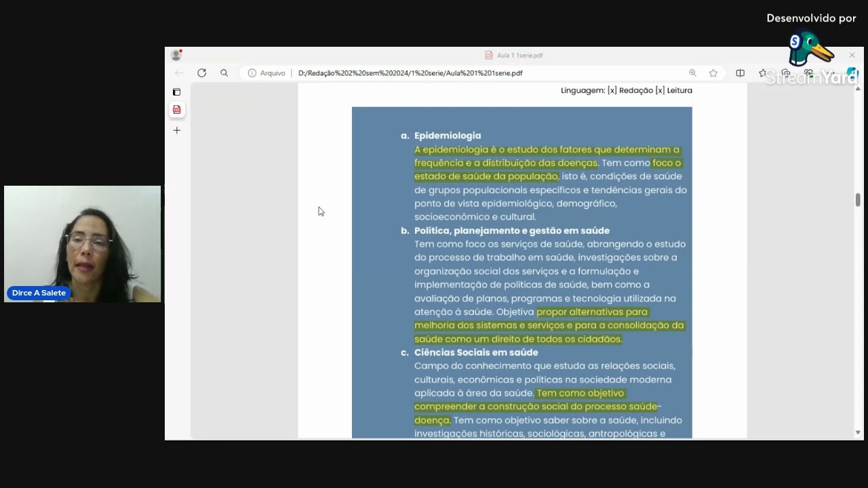
Task: Toggle the split screen icon
Action: coord(740,73)
